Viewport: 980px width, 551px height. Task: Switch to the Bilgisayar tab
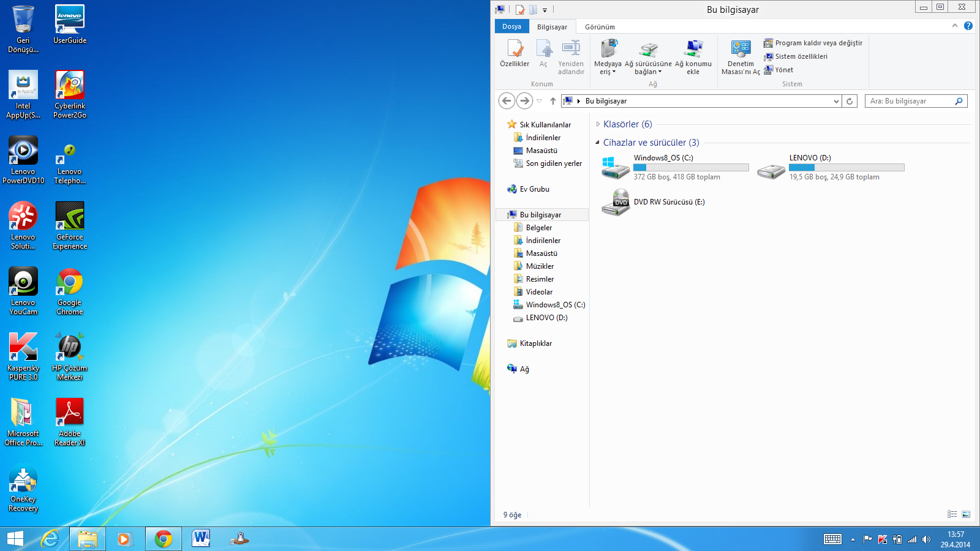tap(552, 27)
